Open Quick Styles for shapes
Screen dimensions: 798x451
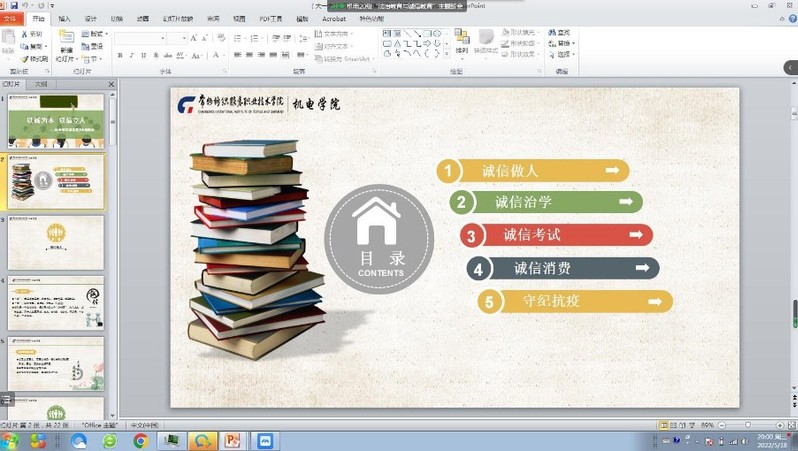[486, 42]
